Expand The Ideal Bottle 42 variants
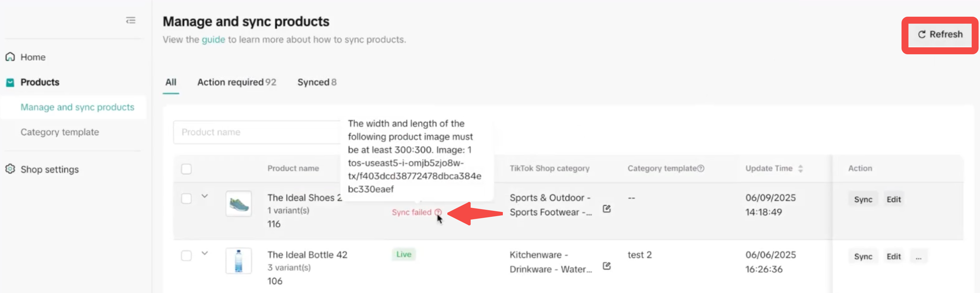Screen dimensions: 980x293 point(205,253)
